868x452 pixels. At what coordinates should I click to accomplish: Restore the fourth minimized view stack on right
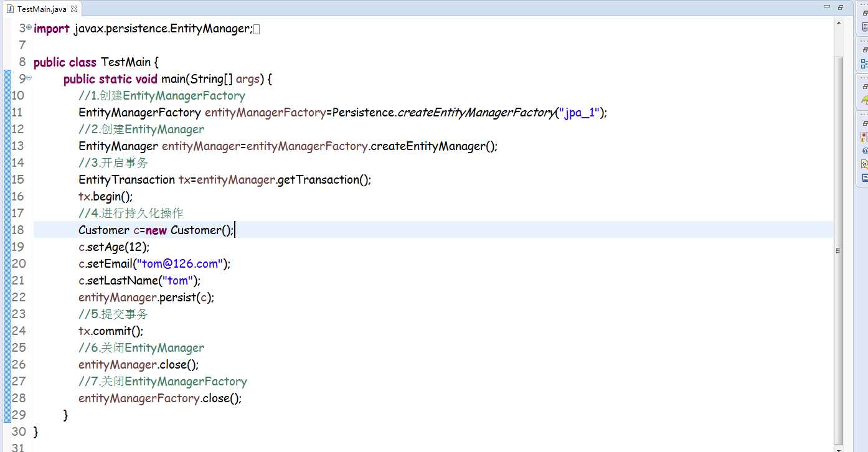[x=865, y=123]
